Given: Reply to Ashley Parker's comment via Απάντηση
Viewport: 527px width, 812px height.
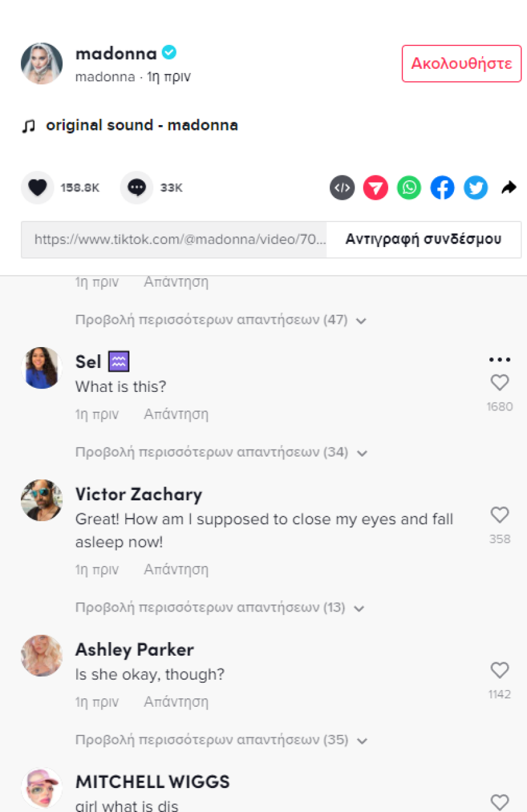Looking at the screenshot, I should point(176,701).
